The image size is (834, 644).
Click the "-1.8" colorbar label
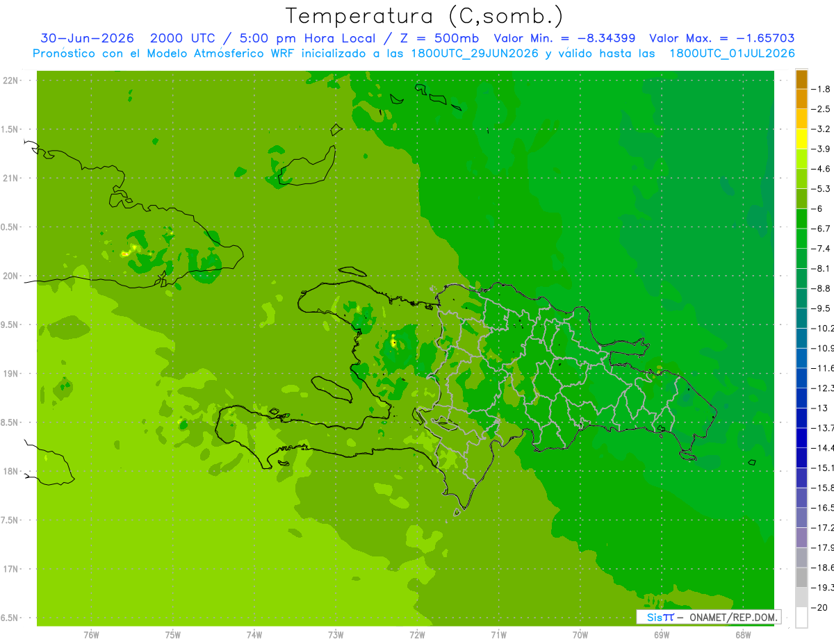click(821, 89)
